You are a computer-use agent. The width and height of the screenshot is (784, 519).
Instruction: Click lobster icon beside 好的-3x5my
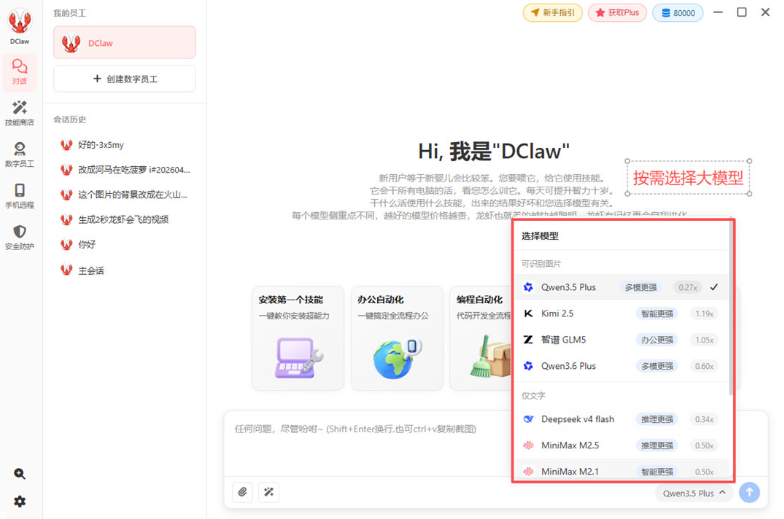66,145
